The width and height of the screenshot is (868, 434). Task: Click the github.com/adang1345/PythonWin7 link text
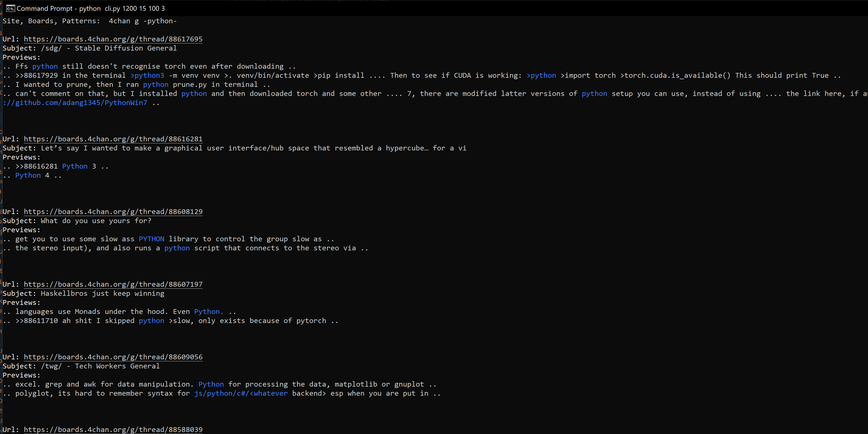tap(75, 103)
